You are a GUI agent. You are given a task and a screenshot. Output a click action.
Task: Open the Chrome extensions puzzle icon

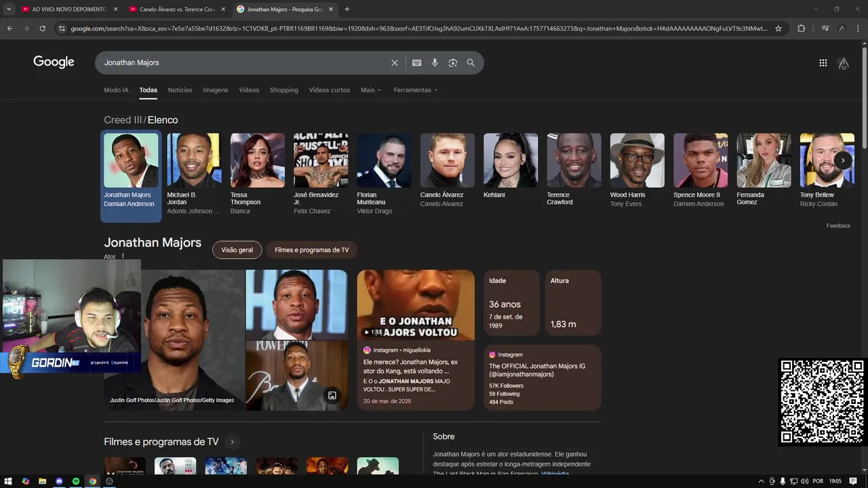[801, 28]
